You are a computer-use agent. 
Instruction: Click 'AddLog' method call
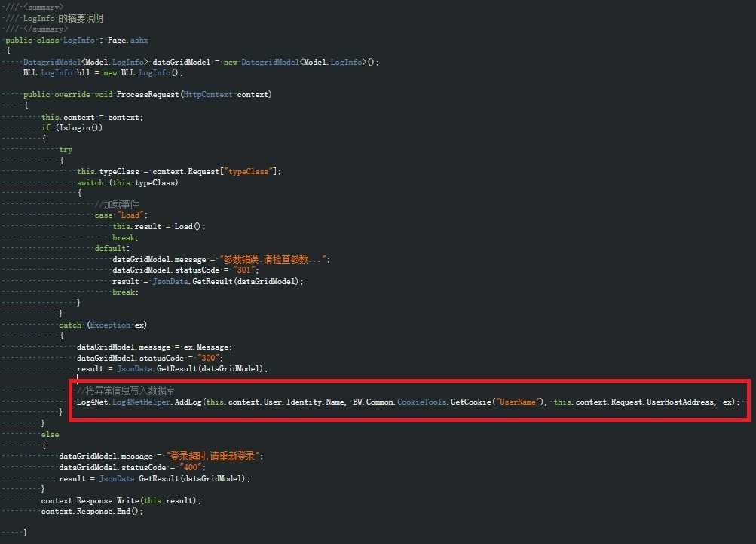click(x=188, y=402)
